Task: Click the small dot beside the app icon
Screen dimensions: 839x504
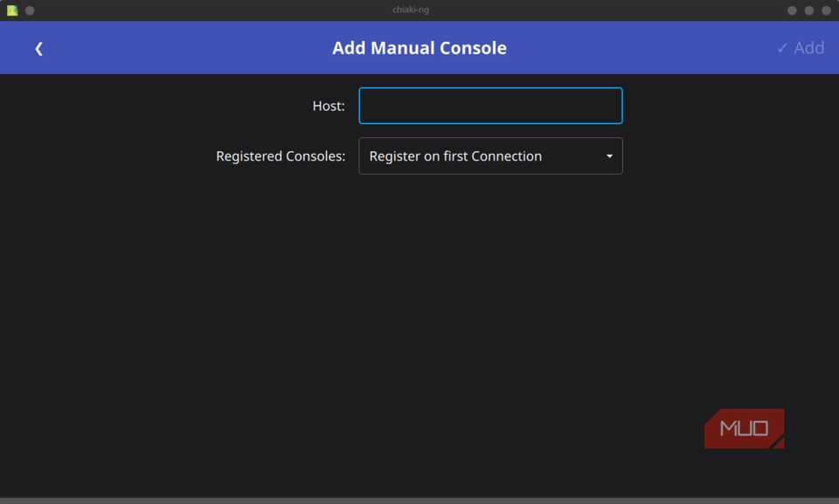Action: tap(29, 10)
